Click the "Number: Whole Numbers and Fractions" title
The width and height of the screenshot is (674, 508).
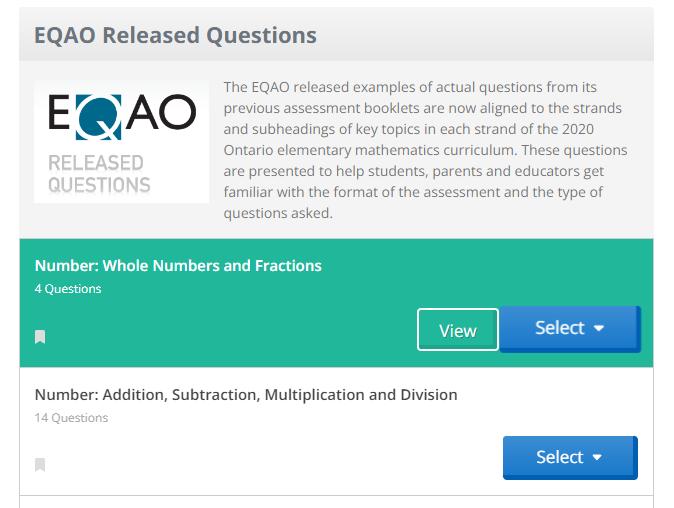pos(178,266)
